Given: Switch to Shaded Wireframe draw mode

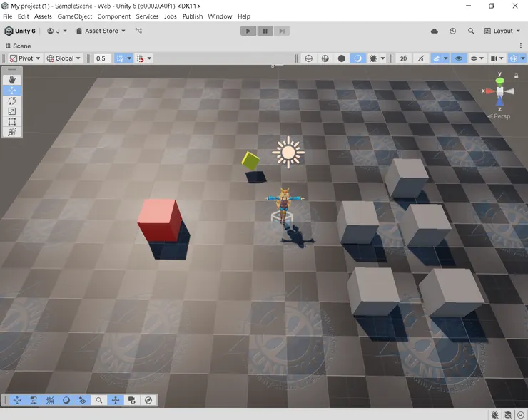Looking at the screenshot, I should coord(325,58).
